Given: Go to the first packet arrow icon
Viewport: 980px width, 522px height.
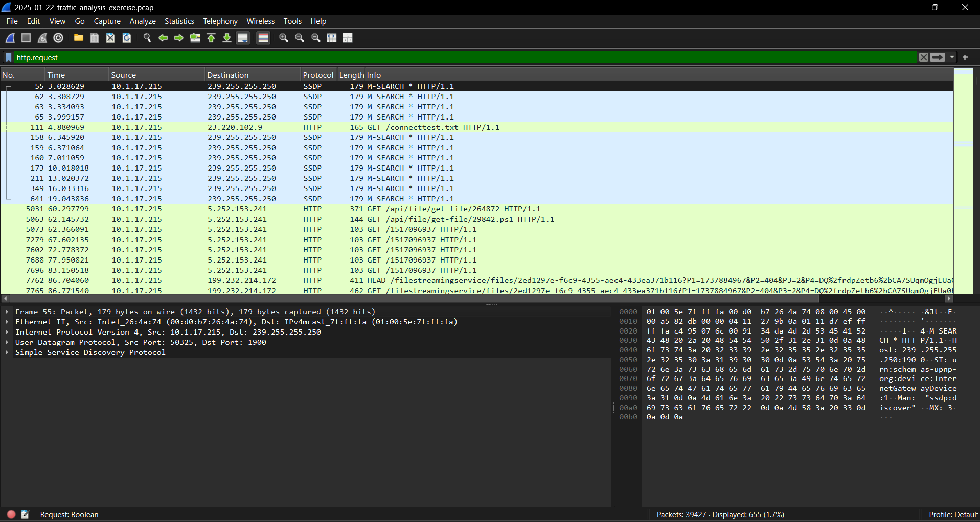Looking at the screenshot, I should coord(211,38).
